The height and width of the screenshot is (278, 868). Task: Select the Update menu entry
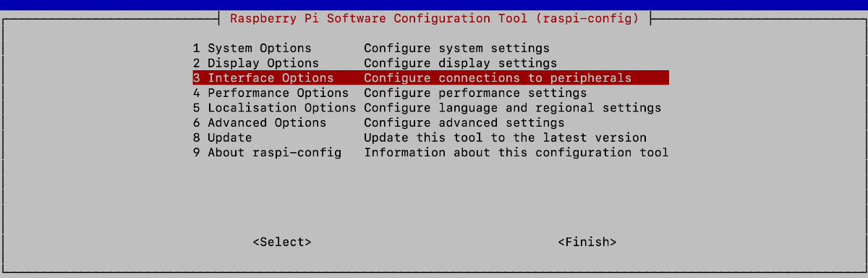pos(430,138)
